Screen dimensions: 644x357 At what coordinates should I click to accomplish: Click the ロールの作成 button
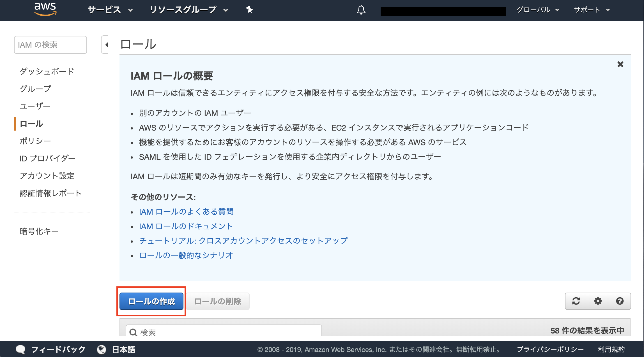[151, 301]
